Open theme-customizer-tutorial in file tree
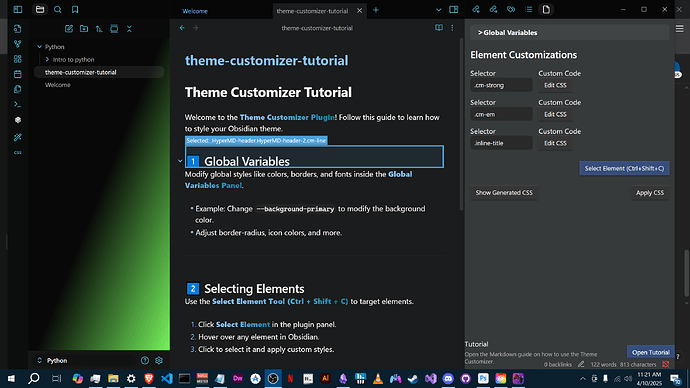 [x=99, y=72]
